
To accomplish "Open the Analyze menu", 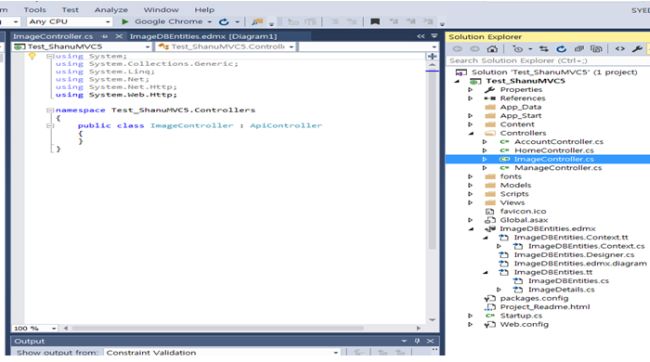I will point(111,10).
